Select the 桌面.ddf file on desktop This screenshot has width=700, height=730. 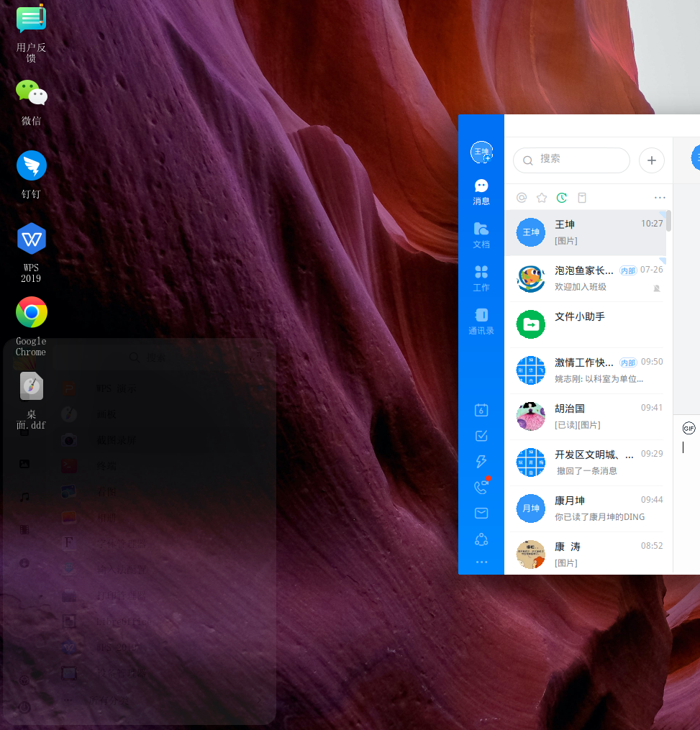pyautogui.click(x=31, y=401)
